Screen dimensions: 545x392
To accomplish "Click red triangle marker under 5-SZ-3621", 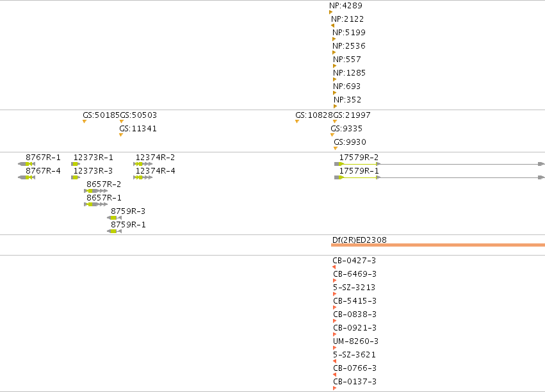I will coord(335,361).
